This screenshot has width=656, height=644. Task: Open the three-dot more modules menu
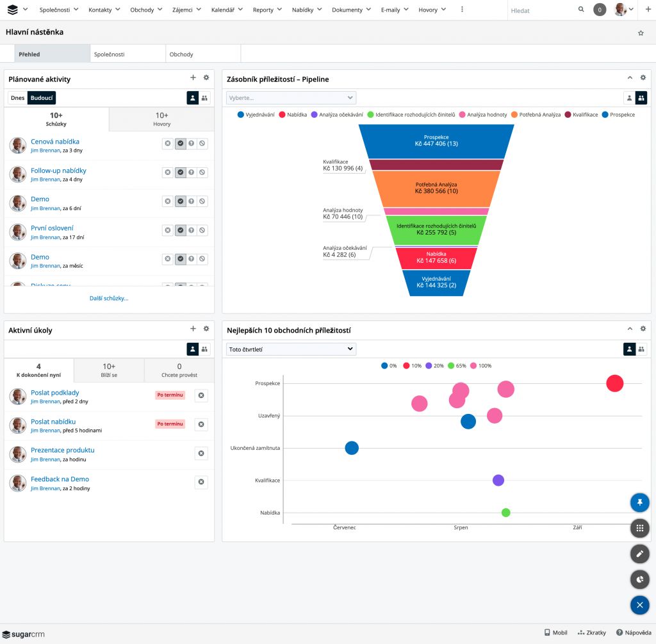tap(463, 10)
